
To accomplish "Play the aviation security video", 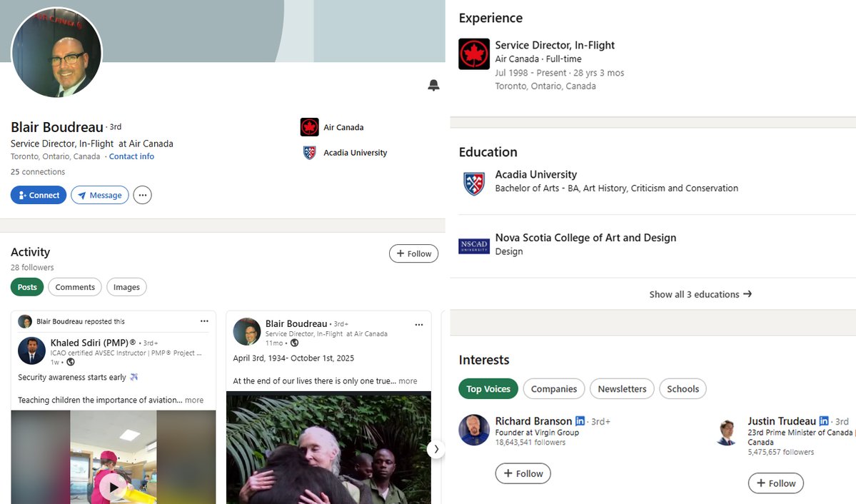I will [114, 487].
